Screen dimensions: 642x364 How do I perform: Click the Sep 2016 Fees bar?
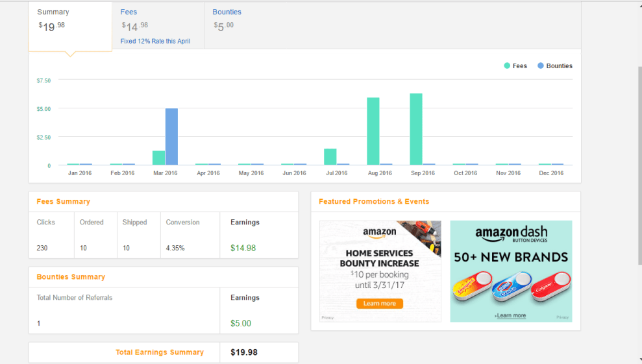tap(416, 129)
